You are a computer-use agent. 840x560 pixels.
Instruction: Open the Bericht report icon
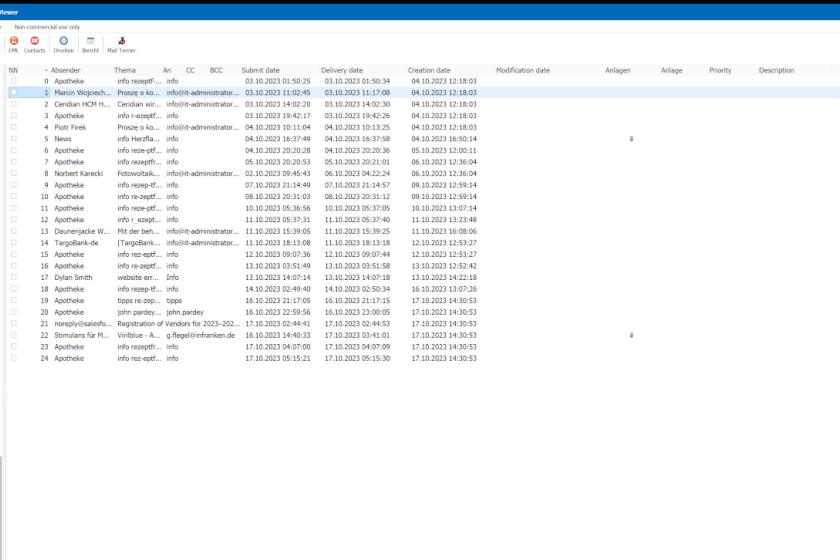[90, 44]
